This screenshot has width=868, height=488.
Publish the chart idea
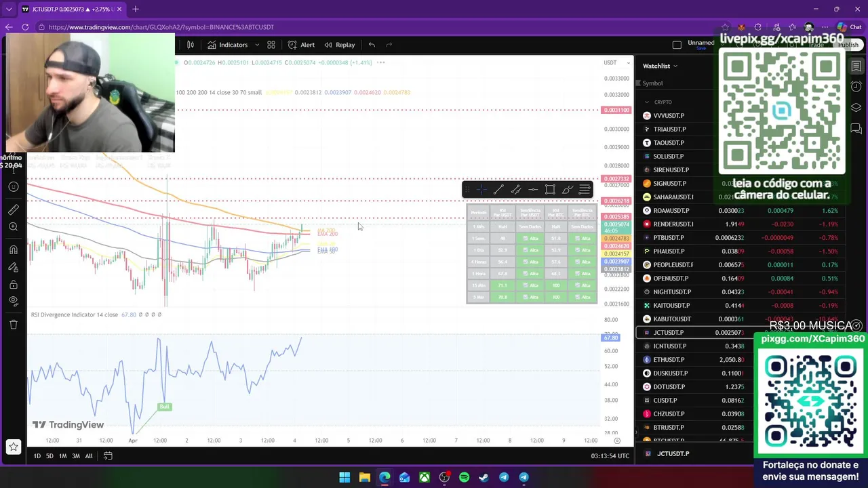click(x=848, y=45)
